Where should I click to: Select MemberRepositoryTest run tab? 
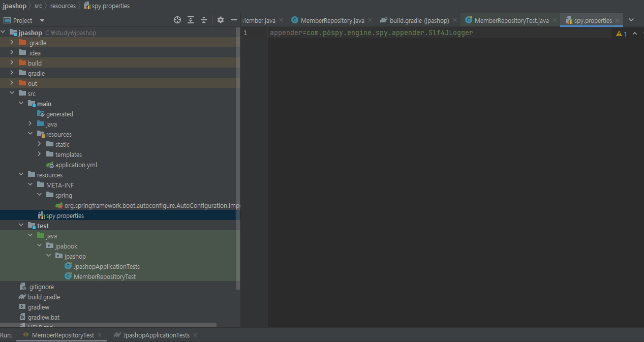click(x=63, y=335)
